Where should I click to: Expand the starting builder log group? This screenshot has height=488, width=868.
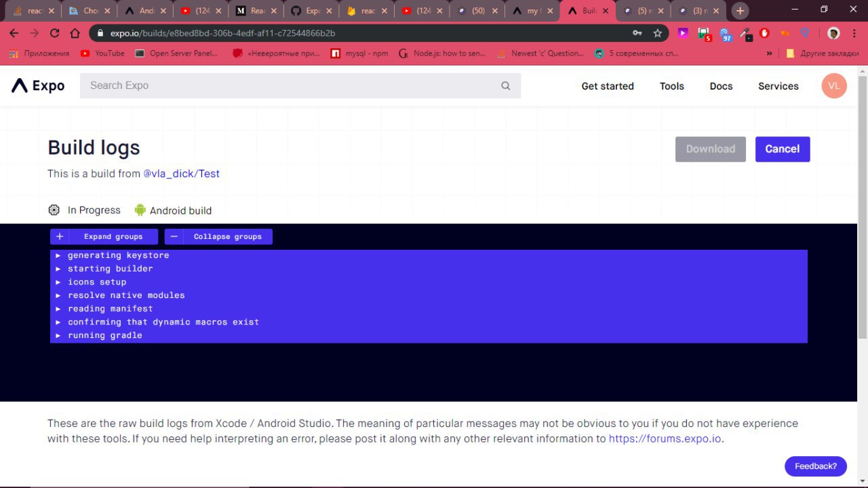[429, 269]
